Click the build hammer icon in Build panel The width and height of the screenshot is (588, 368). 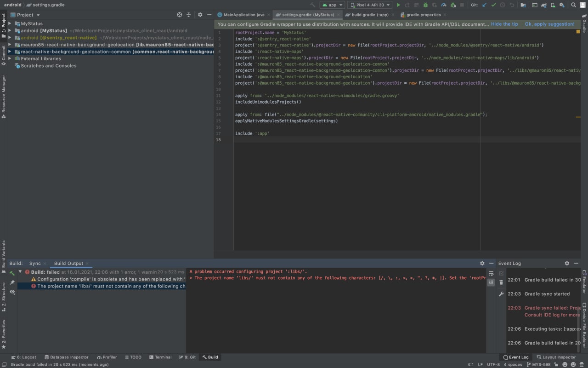click(12, 273)
